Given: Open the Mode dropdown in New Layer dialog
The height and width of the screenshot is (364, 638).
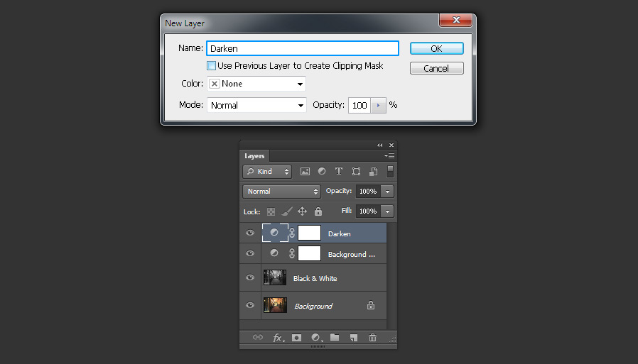Looking at the screenshot, I should [x=256, y=105].
